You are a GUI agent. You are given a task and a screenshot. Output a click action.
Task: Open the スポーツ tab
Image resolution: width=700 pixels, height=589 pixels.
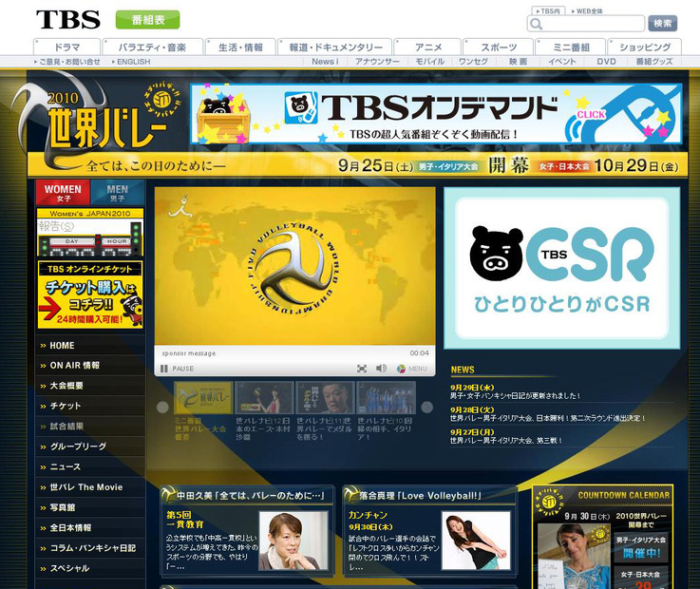click(x=499, y=47)
